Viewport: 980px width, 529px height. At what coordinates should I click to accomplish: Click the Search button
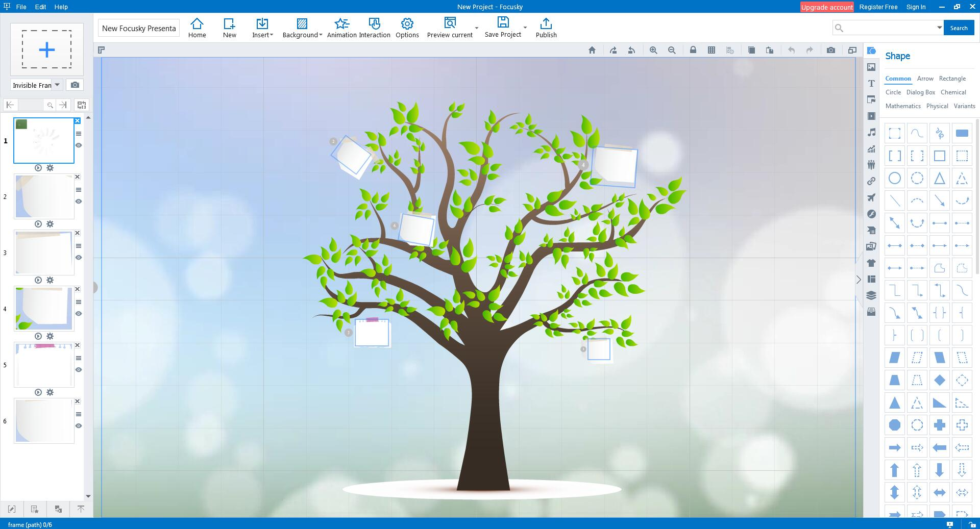pos(958,28)
